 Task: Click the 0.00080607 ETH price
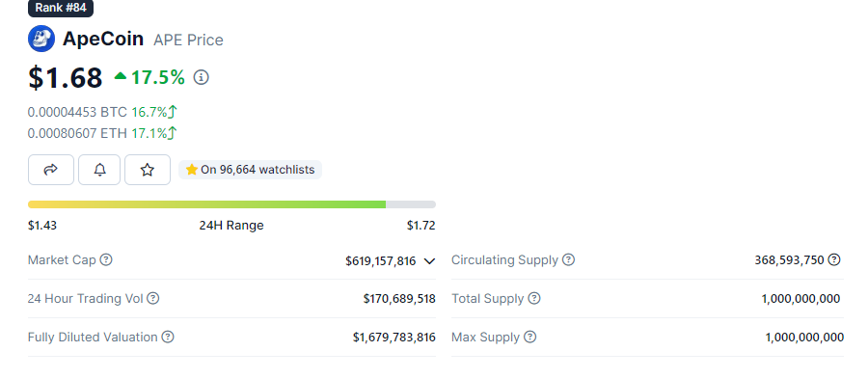[x=77, y=133]
